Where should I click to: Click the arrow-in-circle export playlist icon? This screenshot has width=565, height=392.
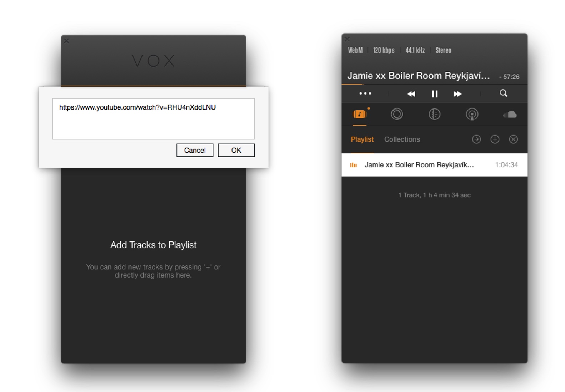coord(476,139)
